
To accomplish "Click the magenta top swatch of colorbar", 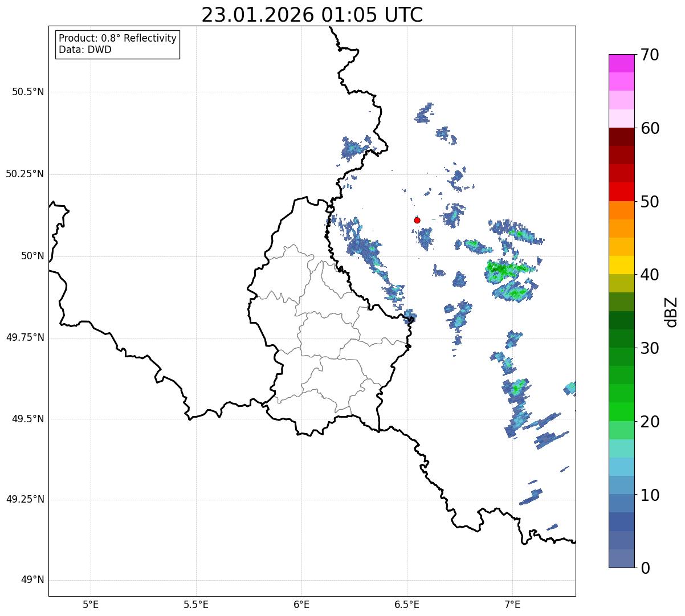I will 621,63.
